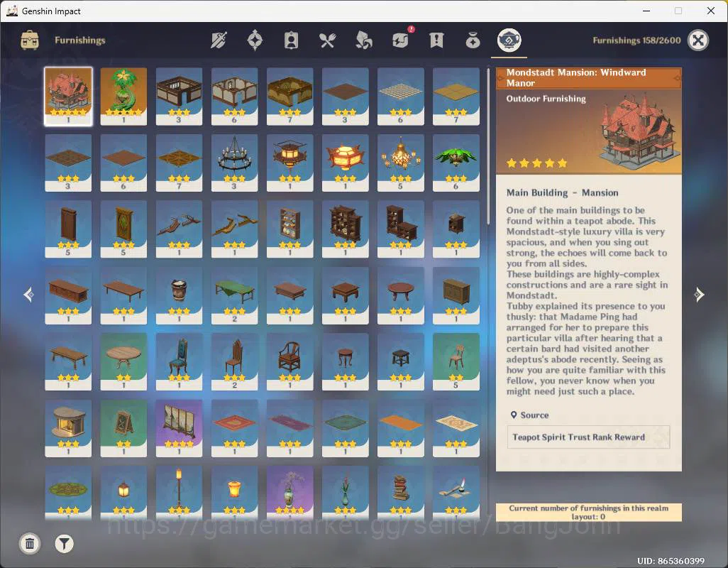
Task: Select the green cloth table furnishing
Action: (234, 295)
